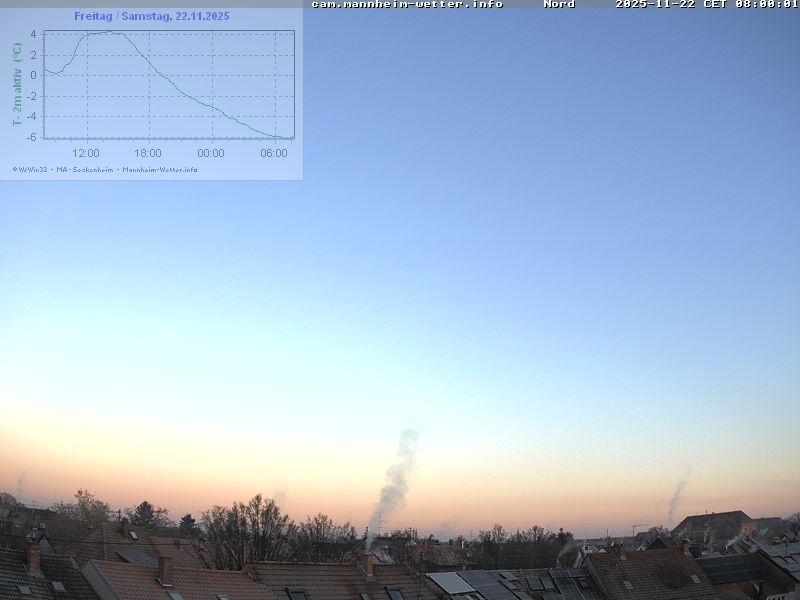Viewport: 800px width, 600px height.
Task: Click the 2025-11-22 date stamp
Action: tap(655, 5)
